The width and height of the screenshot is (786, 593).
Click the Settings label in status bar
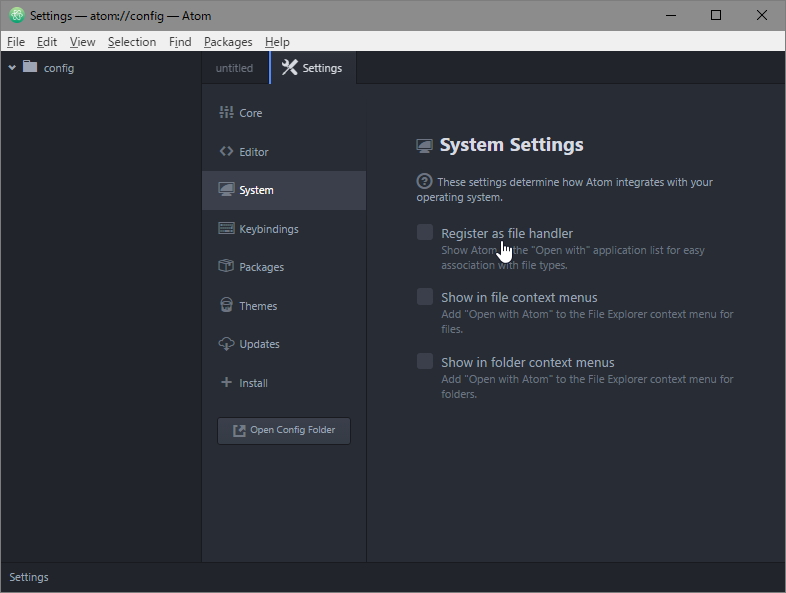tap(29, 577)
